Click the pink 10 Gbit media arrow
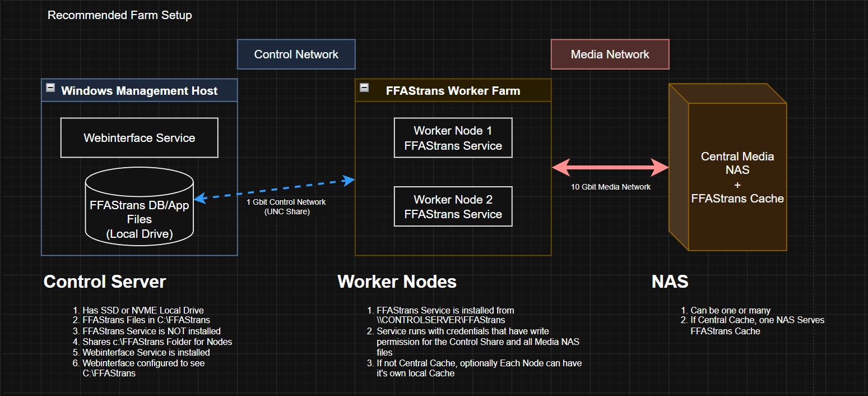 click(610, 167)
